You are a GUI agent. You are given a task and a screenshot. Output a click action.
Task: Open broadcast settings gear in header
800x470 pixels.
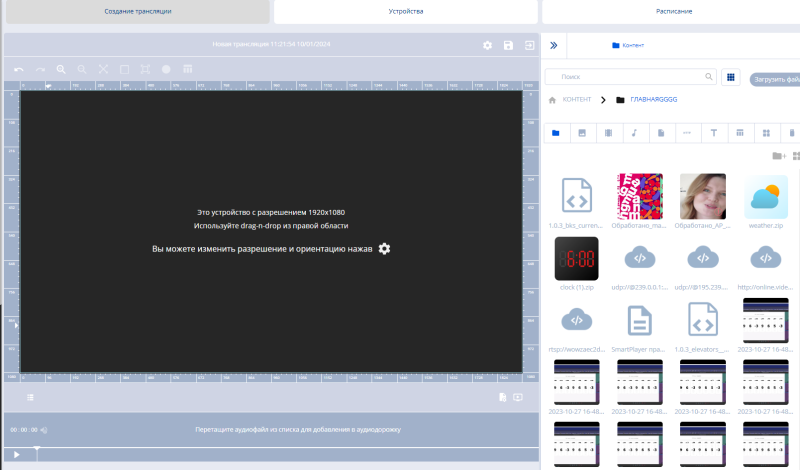[x=487, y=45]
